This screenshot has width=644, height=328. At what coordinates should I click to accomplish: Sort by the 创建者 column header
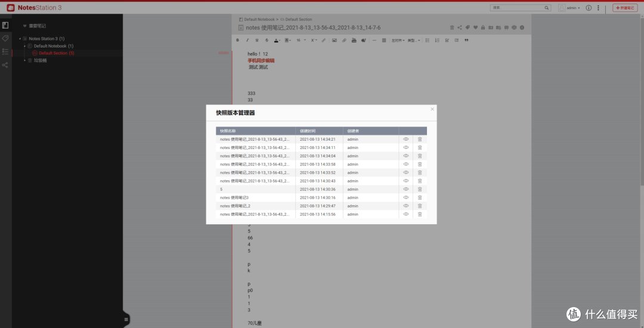tap(370, 131)
